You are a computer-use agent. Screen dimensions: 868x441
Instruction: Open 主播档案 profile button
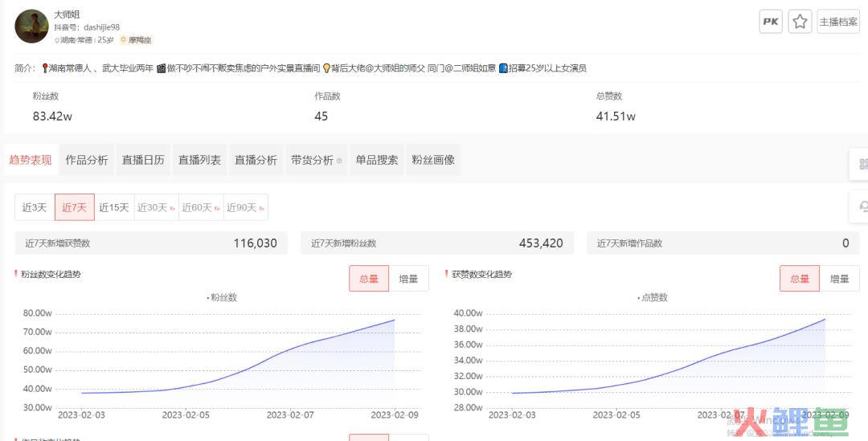[838, 22]
